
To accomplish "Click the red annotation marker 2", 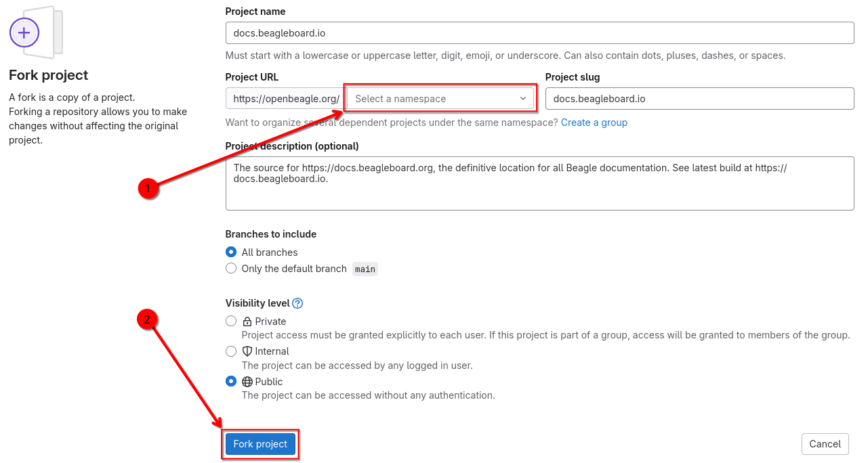I will [148, 319].
